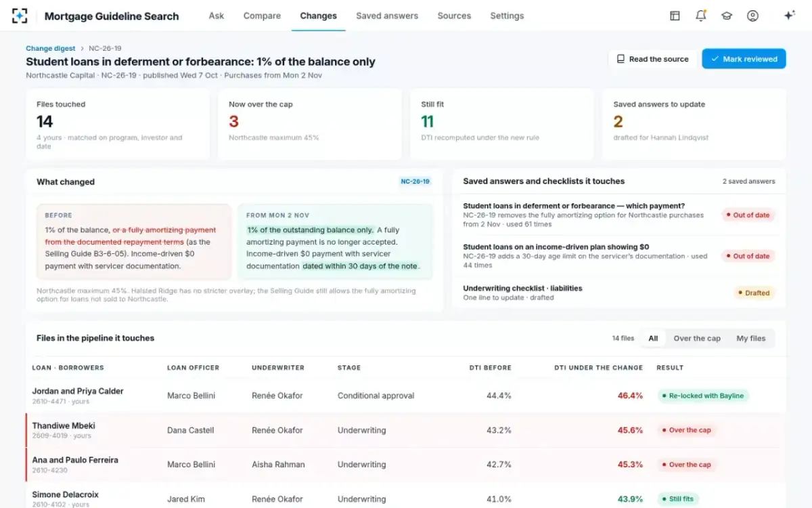Open the Still fit summary card

point(502,125)
